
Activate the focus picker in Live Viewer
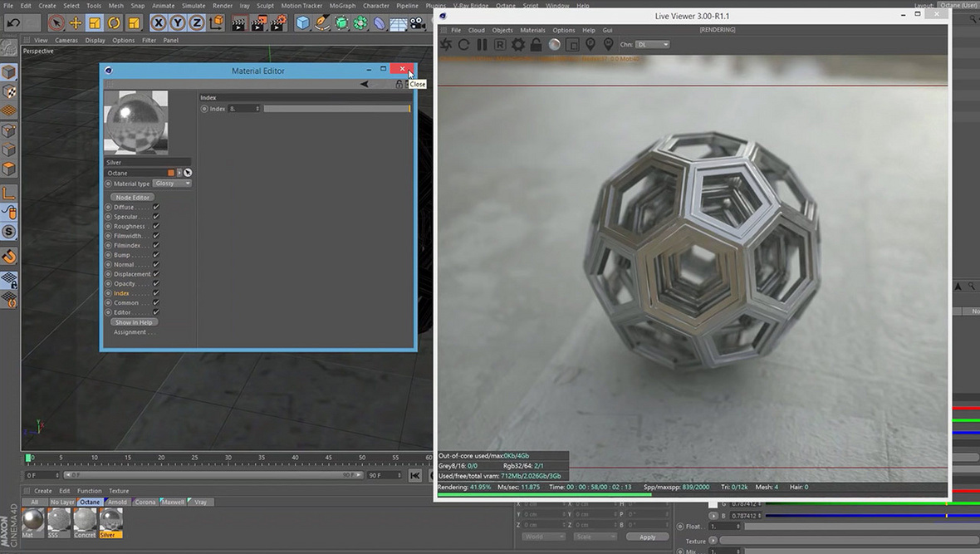(x=590, y=45)
